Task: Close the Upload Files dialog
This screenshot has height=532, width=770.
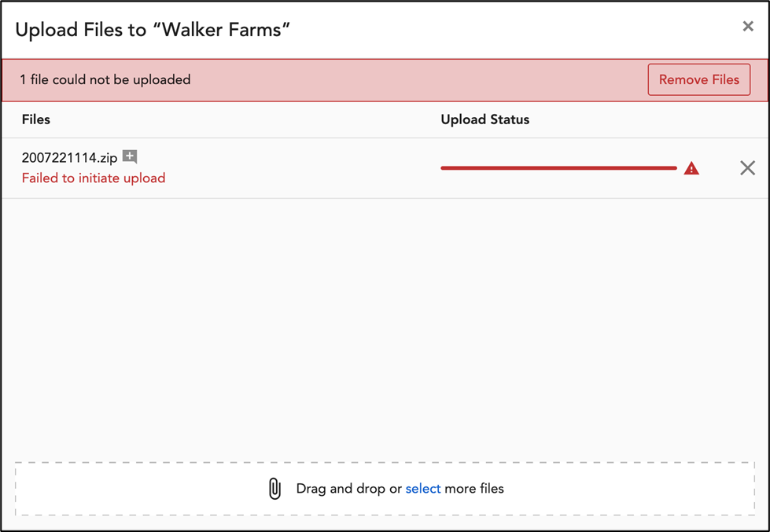Action: pyautogui.click(x=748, y=27)
